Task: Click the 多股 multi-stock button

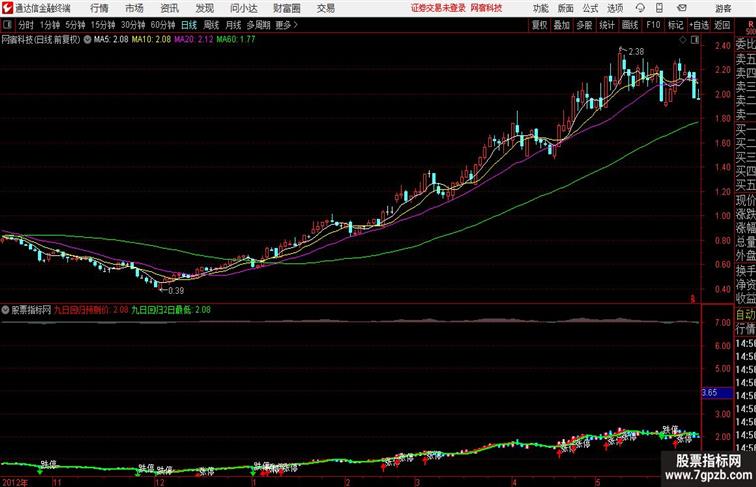Action: point(584,25)
